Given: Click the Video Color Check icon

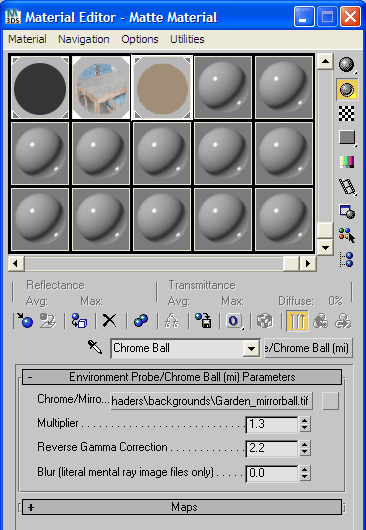Looking at the screenshot, I should (x=347, y=162).
